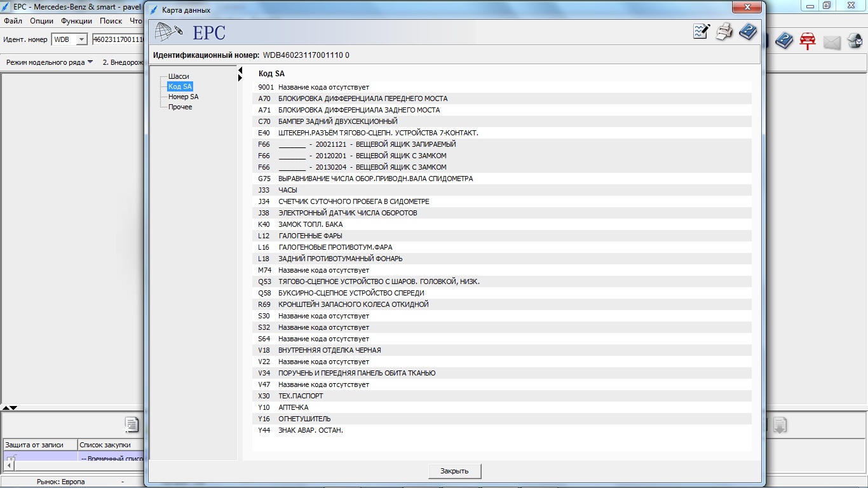Close the Карта данных dialog

747,8
